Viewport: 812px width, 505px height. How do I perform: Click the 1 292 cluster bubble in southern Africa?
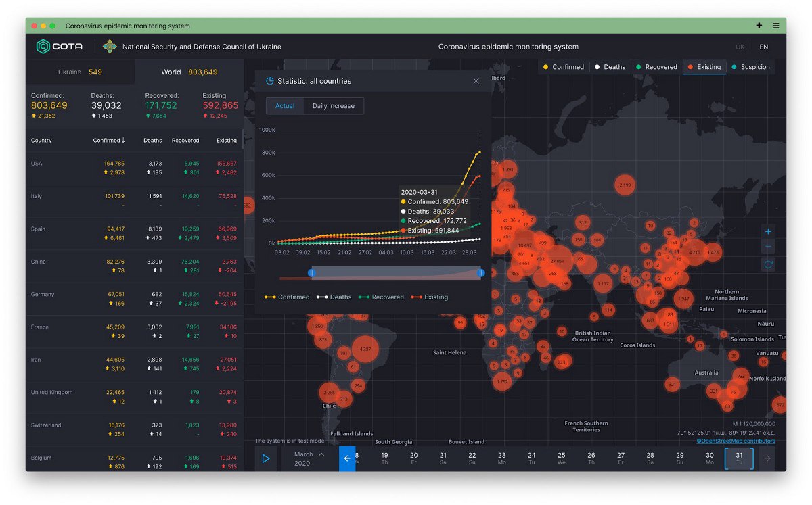pos(502,382)
